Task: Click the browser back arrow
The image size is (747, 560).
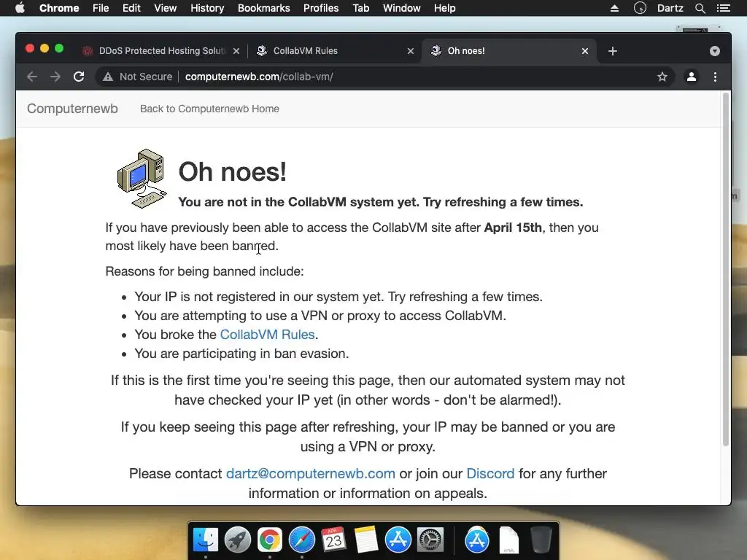Action: pyautogui.click(x=32, y=77)
